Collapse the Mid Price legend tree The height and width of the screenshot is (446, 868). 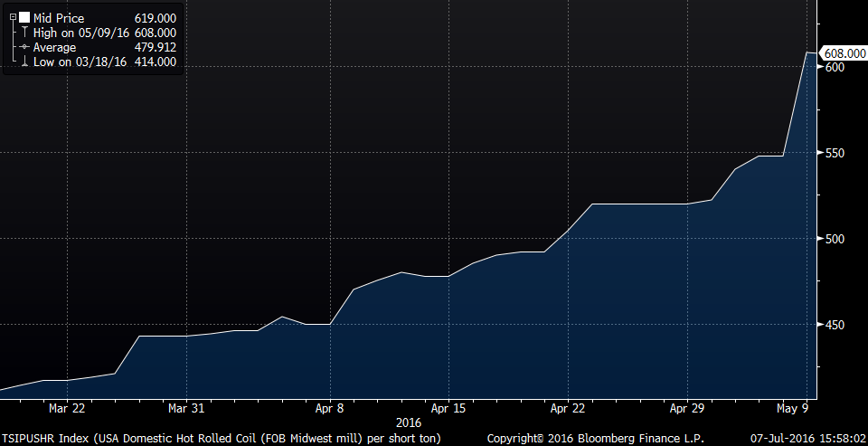pyautogui.click(x=12, y=18)
